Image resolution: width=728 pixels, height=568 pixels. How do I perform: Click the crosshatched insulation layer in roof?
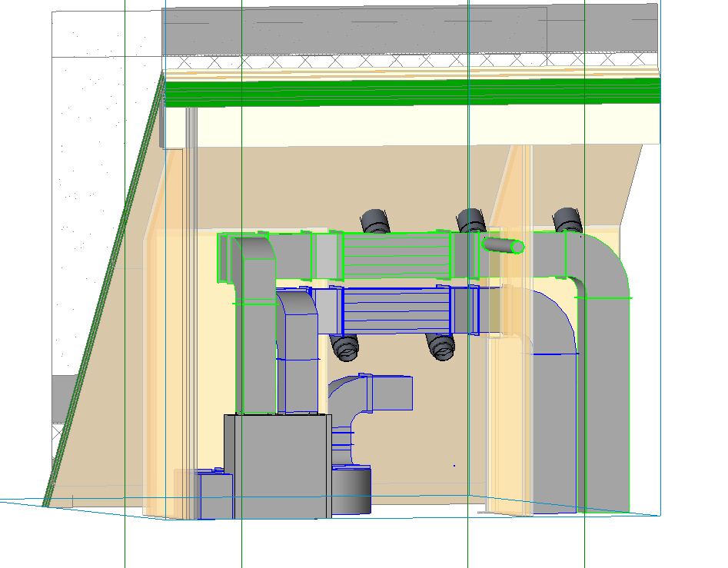tap(415, 61)
